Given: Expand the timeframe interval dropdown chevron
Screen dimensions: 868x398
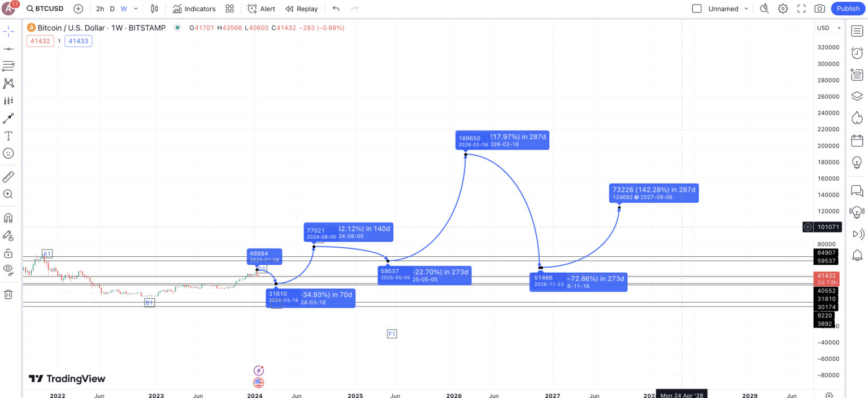Looking at the screenshot, I should click(136, 8).
